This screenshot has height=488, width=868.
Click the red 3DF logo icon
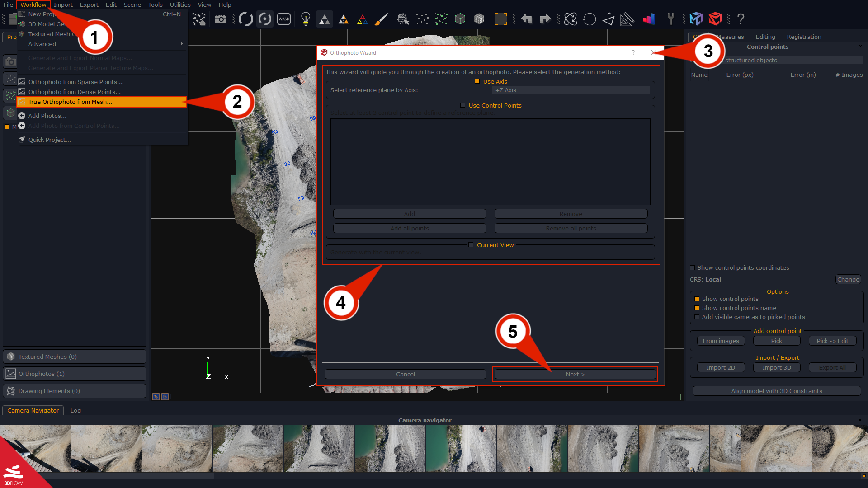coord(715,19)
